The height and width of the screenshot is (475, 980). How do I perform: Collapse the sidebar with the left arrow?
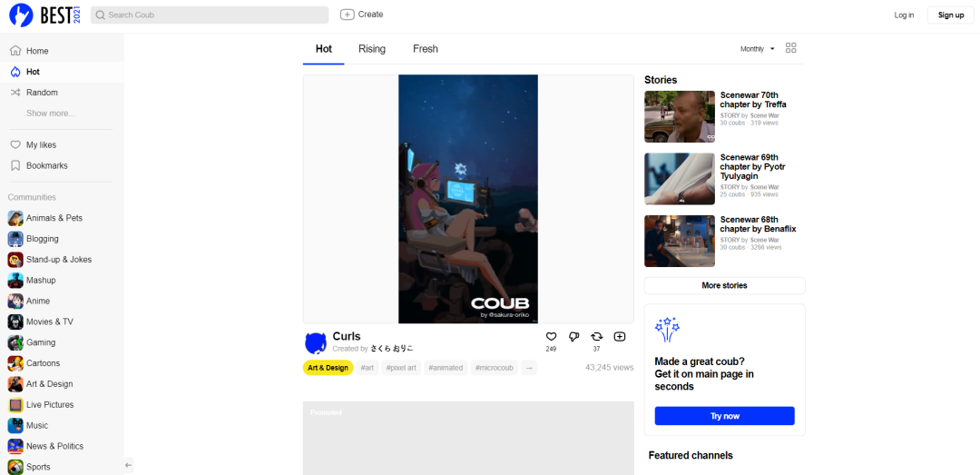(128, 465)
